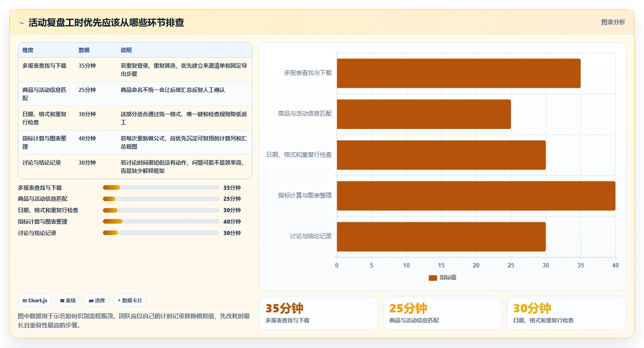
Task: Click the description starting 这部分适合通过统一格式
Action: (184, 118)
